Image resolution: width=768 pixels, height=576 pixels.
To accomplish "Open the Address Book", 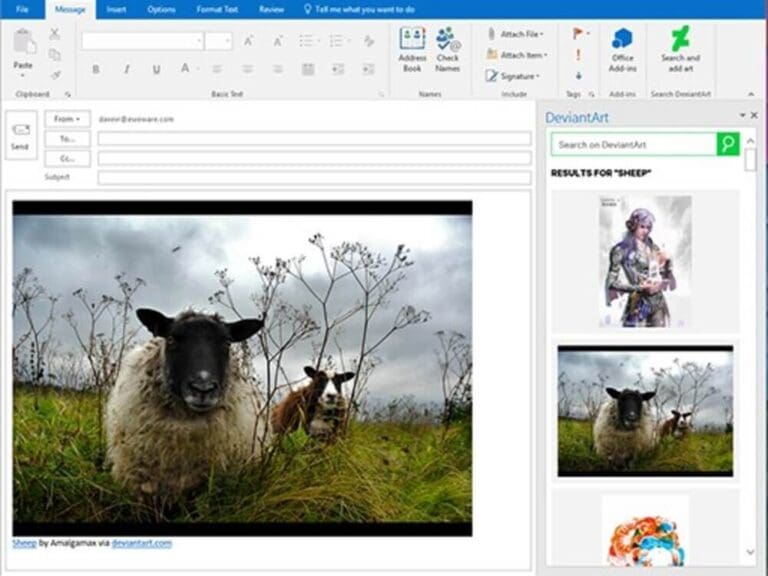I will [x=412, y=49].
